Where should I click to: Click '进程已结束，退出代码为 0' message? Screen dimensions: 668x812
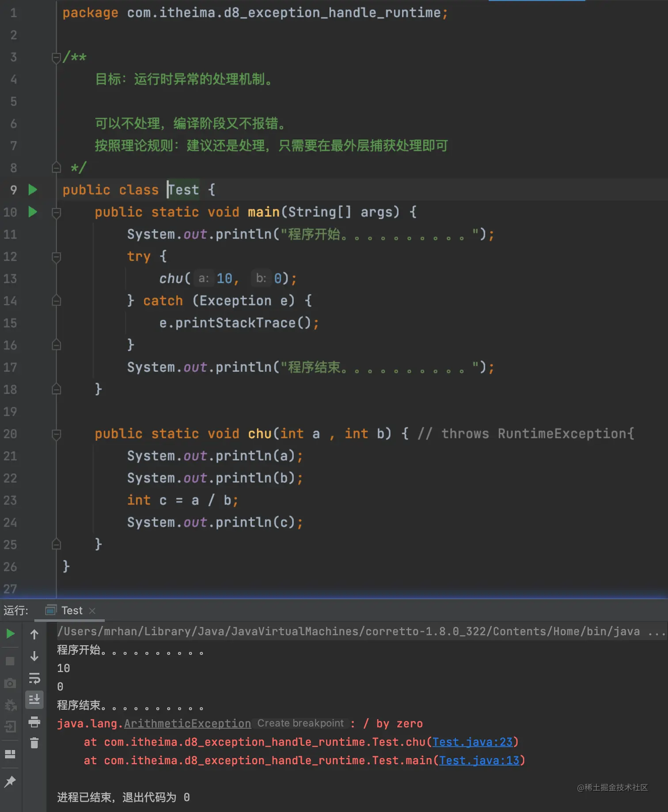tap(123, 797)
